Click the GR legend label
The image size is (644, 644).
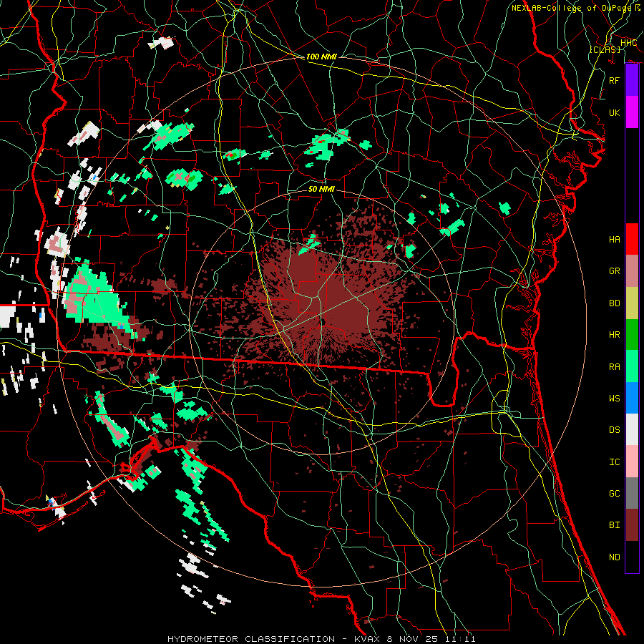(x=614, y=271)
